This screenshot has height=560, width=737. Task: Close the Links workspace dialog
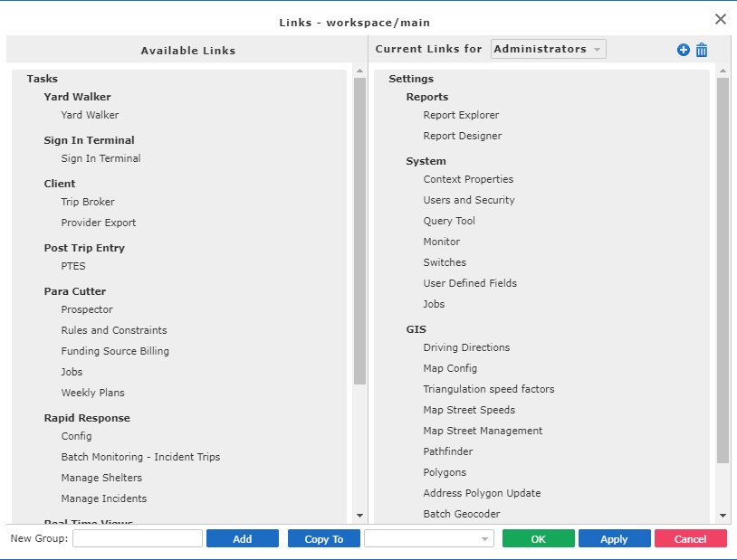tap(720, 18)
